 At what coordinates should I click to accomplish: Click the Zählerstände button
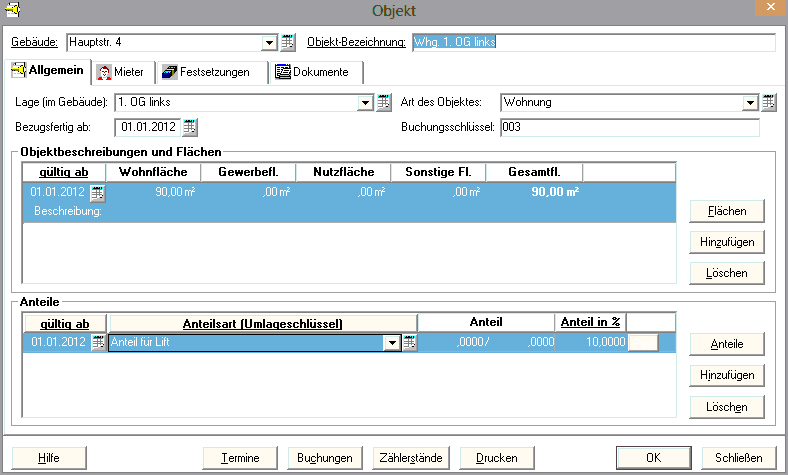click(x=408, y=457)
